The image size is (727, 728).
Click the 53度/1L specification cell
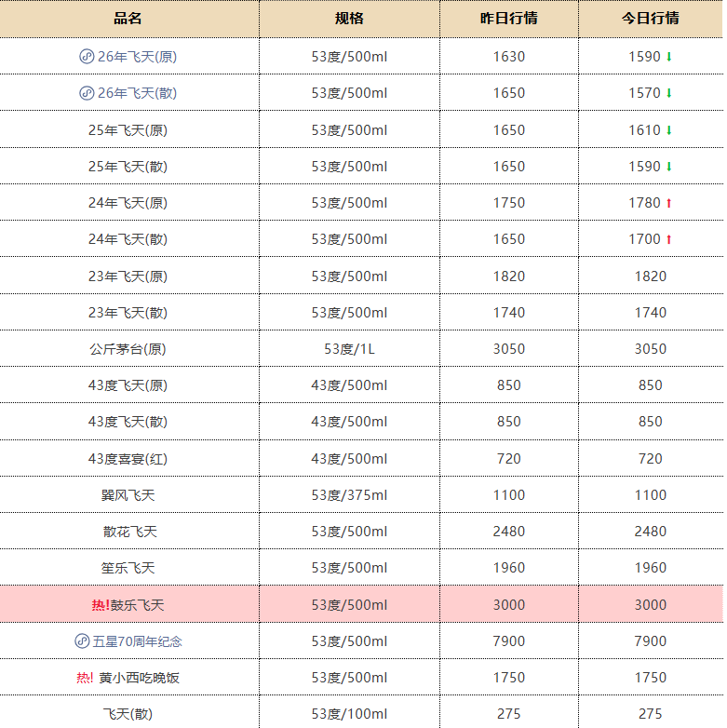[x=349, y=349]
